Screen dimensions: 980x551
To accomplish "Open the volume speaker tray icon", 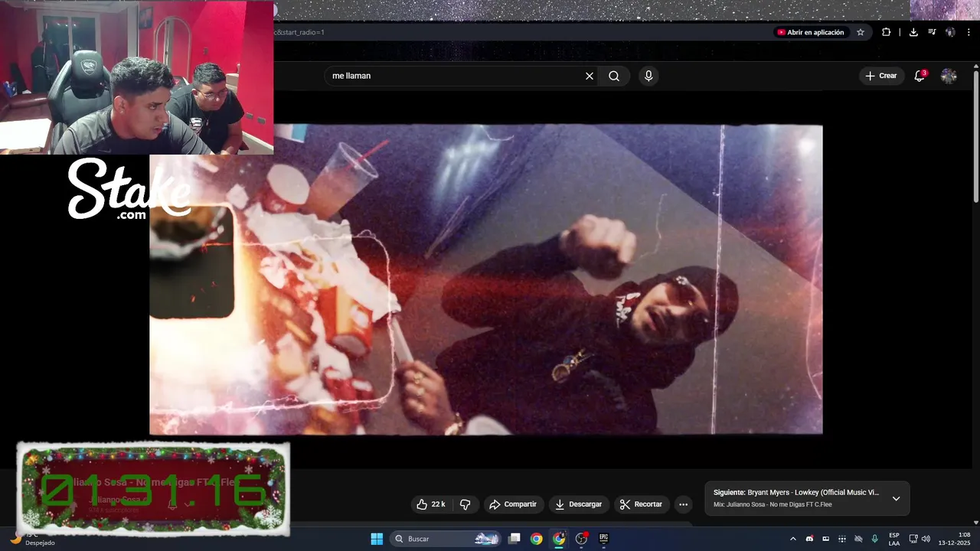I will (x=926, y=539).
